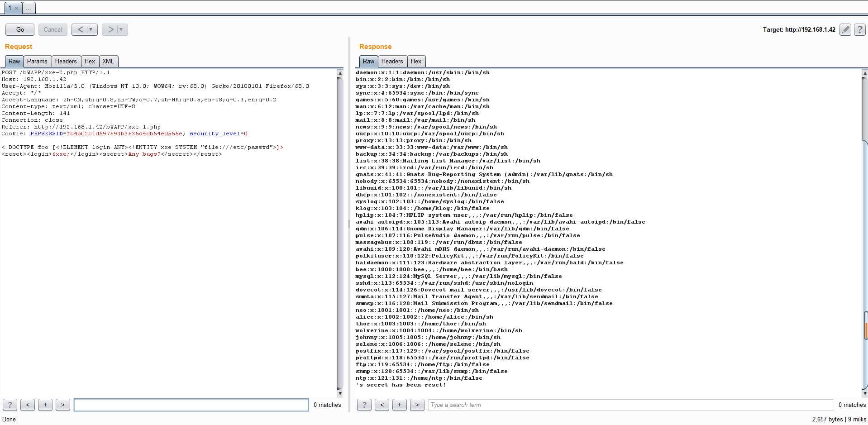This screenshot has width=868, height=425.
Task: Open new Repeater tab with ellipsis
Action: tap(29, 8)
